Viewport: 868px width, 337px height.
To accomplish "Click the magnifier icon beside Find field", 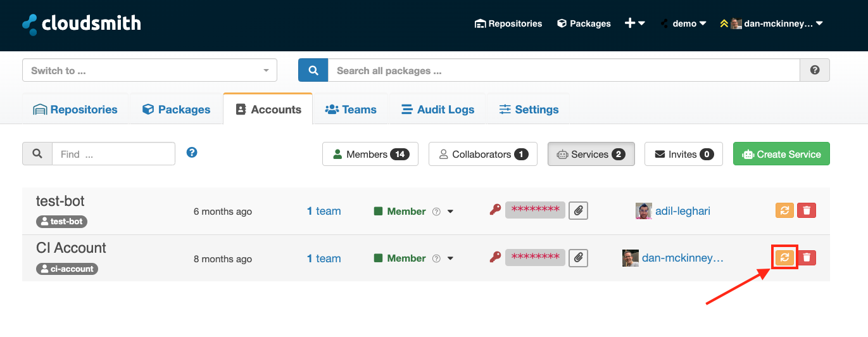I will tap(37, 154).
